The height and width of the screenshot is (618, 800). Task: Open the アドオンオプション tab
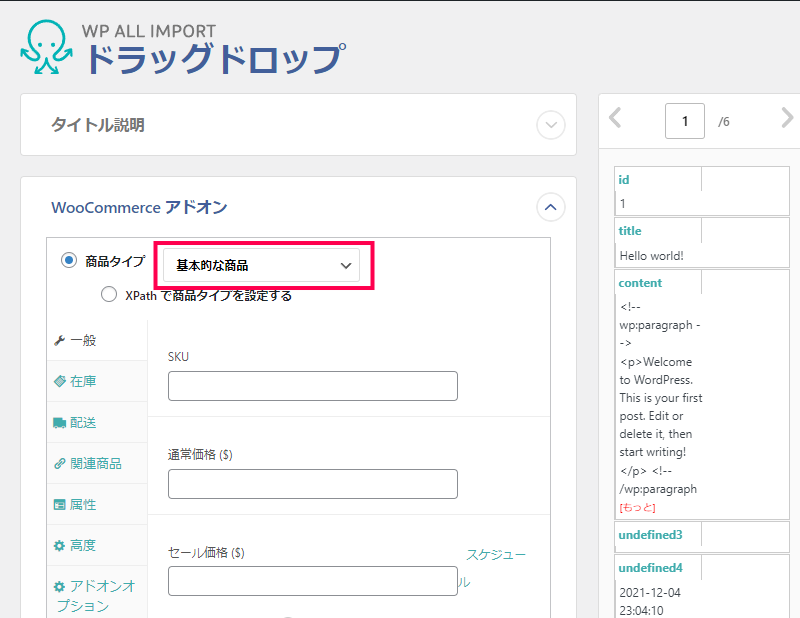pos(97,592)
